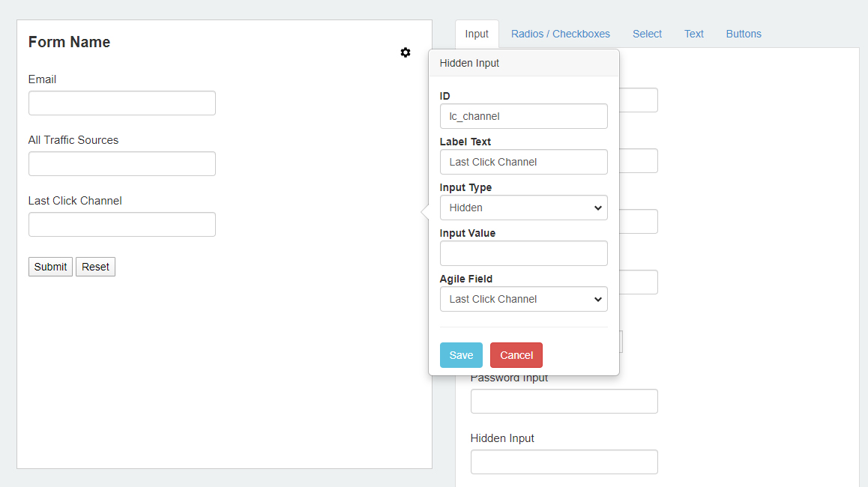Image resolution: width=868 pixels, height=487 pixels.
Task: Switch to the Buttons tab
Action: pyautogui.click(x=744, y=34)
